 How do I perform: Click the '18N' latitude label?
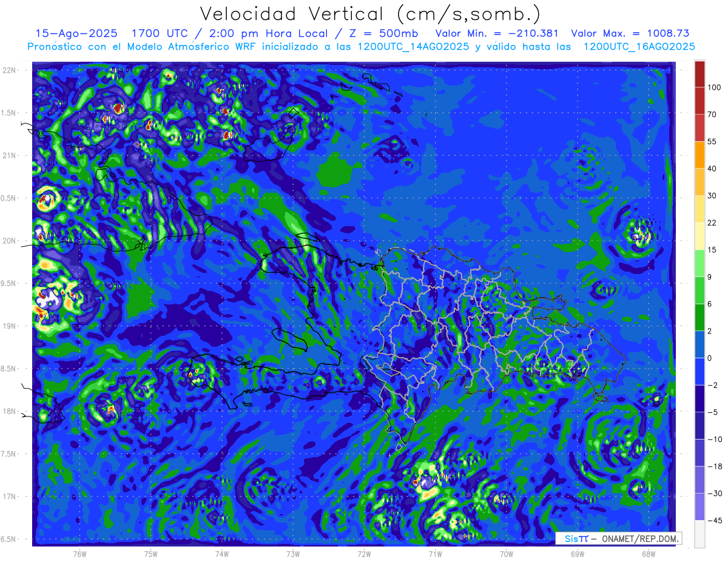[10, 412]
